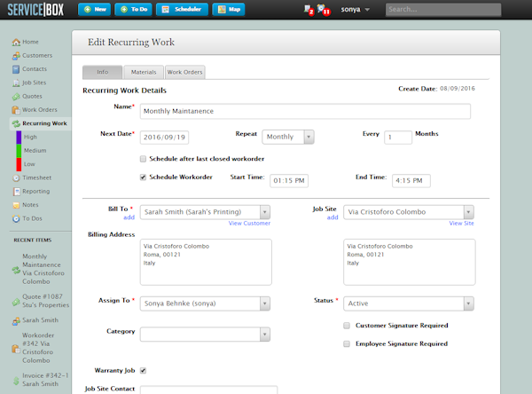Open the Status Active dropdown
The width and height of the screenshot is (532, 394).
(x=409, y=303)
